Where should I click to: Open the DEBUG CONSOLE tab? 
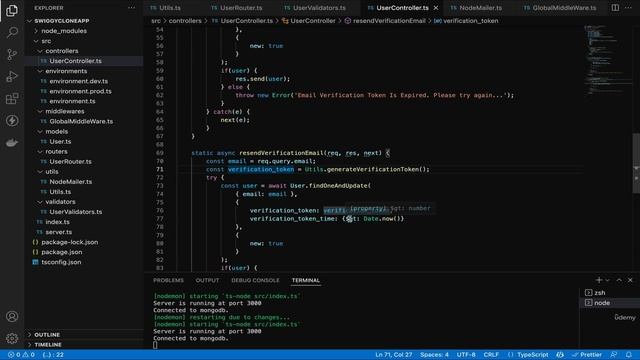255,280
